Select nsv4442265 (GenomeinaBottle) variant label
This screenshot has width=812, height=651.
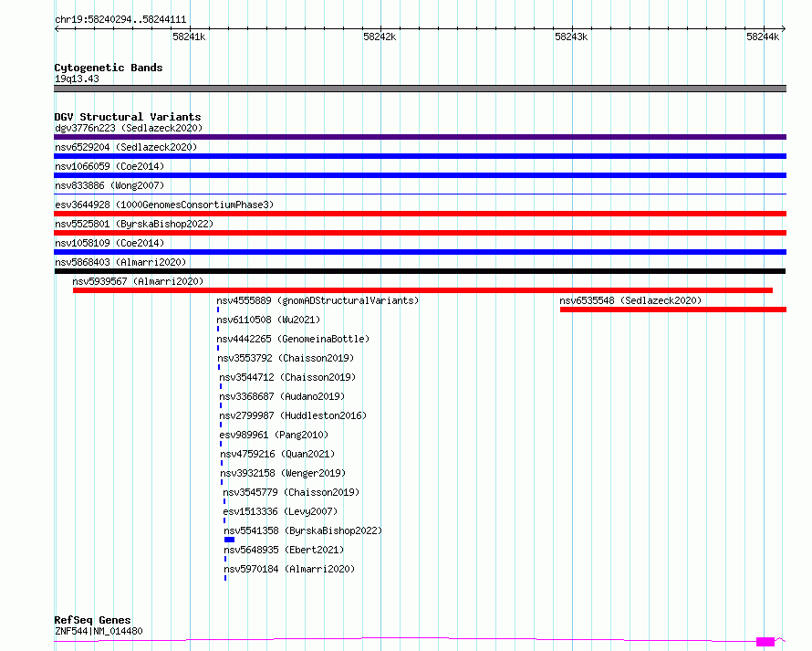pos(293,339)
